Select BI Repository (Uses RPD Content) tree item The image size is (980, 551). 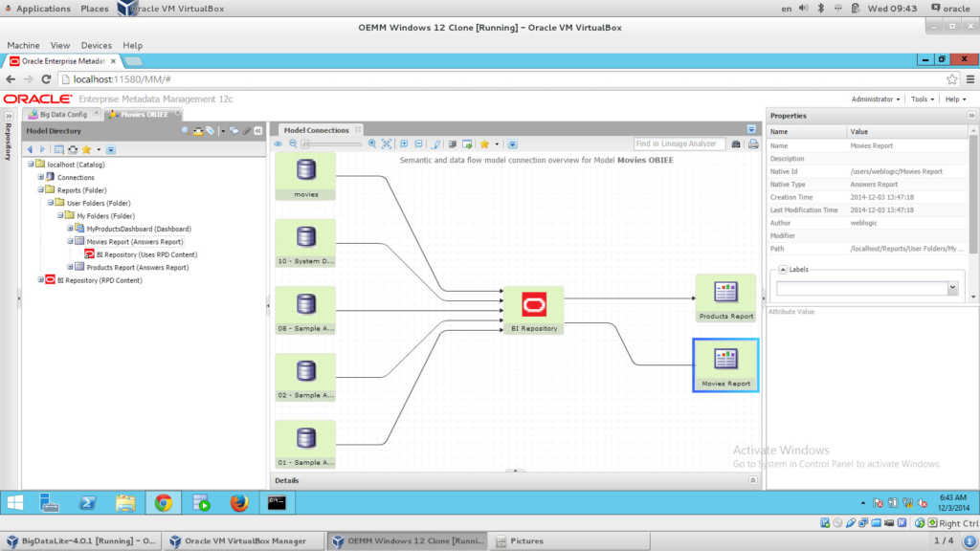tap(146, 254)
